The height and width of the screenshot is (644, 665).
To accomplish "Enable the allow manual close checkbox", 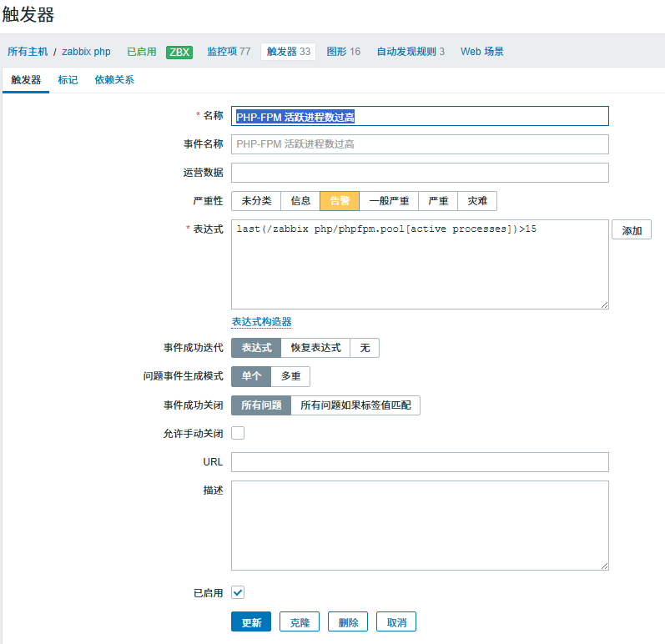I will (x=238, y=433).
